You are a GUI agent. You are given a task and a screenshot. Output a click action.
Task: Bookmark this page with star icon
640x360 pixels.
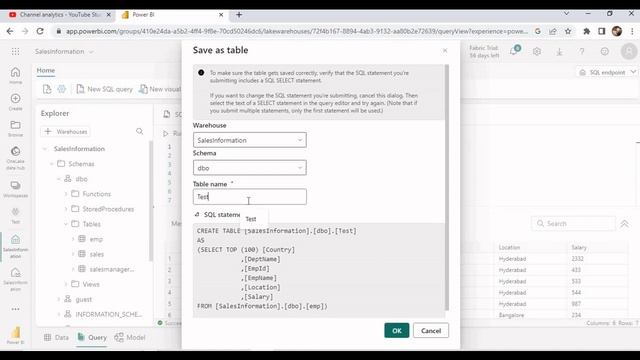point(568,31)
